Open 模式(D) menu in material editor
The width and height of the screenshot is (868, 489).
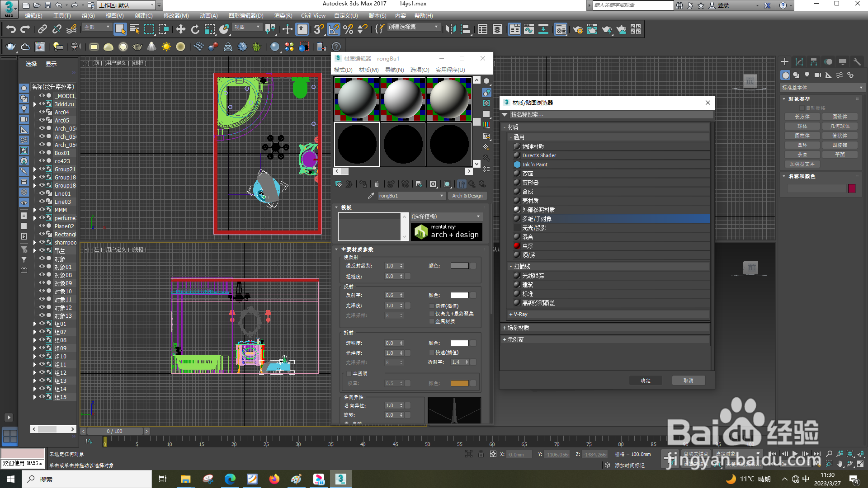pos(343,70)
